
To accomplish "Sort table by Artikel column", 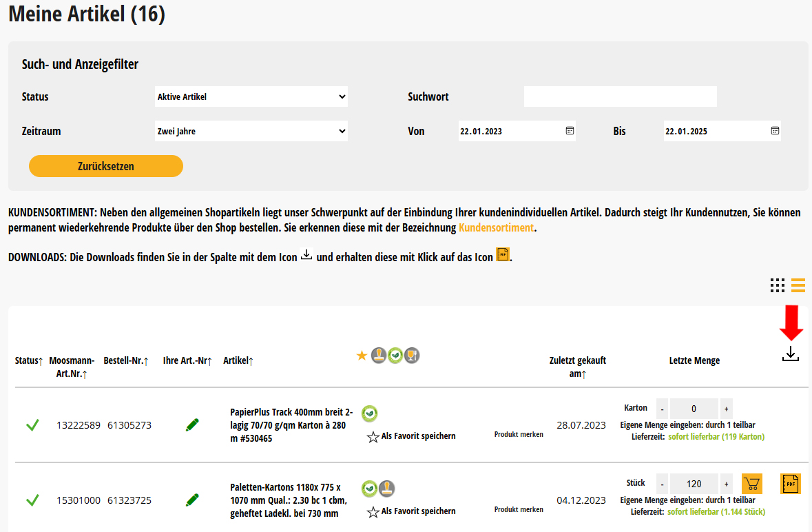I will 238,360.
